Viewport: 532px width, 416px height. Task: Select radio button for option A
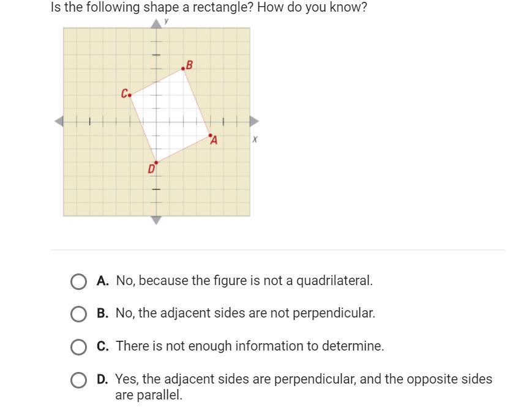78,281
